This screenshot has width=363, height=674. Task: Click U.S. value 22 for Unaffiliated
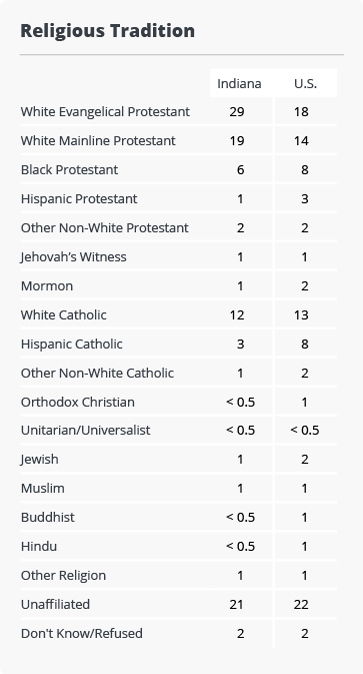(x=301, y=604)
